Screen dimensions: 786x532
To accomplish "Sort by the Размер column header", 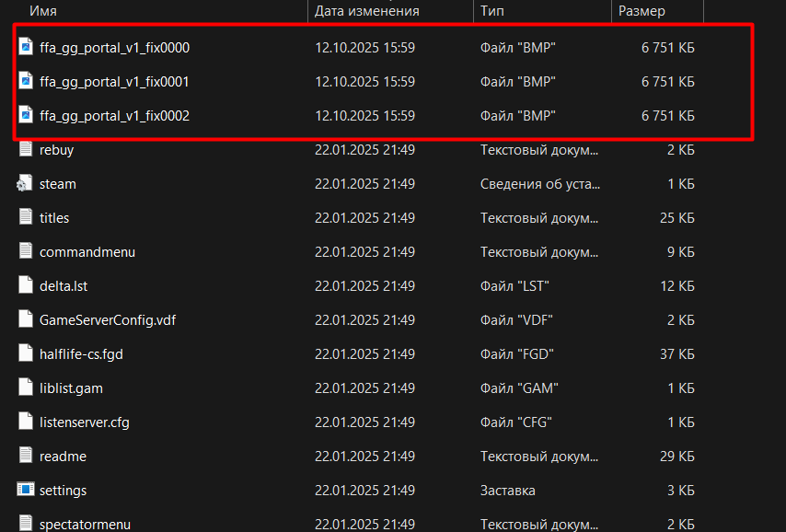I will pos(642,11).
